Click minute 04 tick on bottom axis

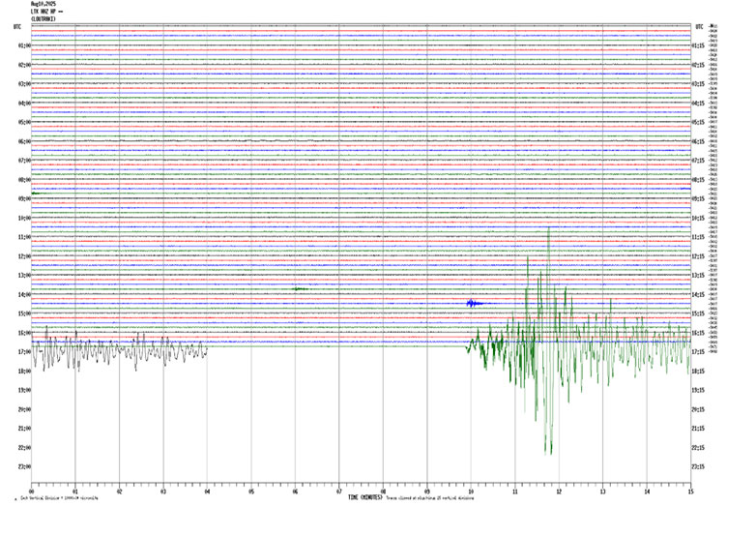tap(207, 491)
